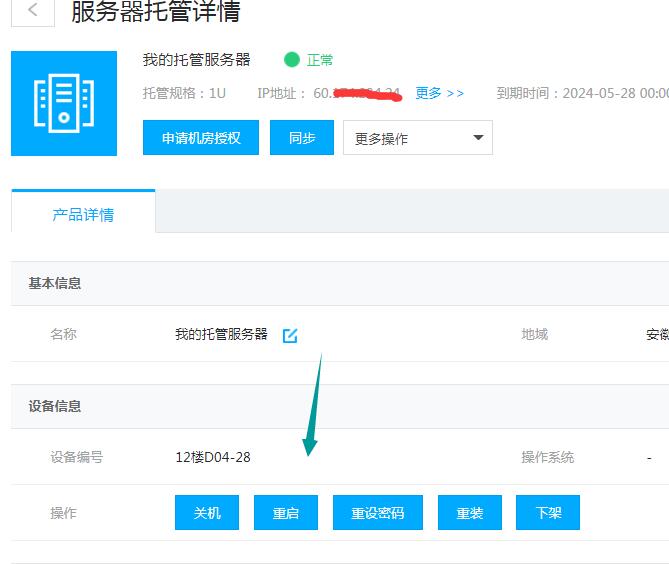
Task: Switch to the 产品详情 tab
Action: click(83, 214)
